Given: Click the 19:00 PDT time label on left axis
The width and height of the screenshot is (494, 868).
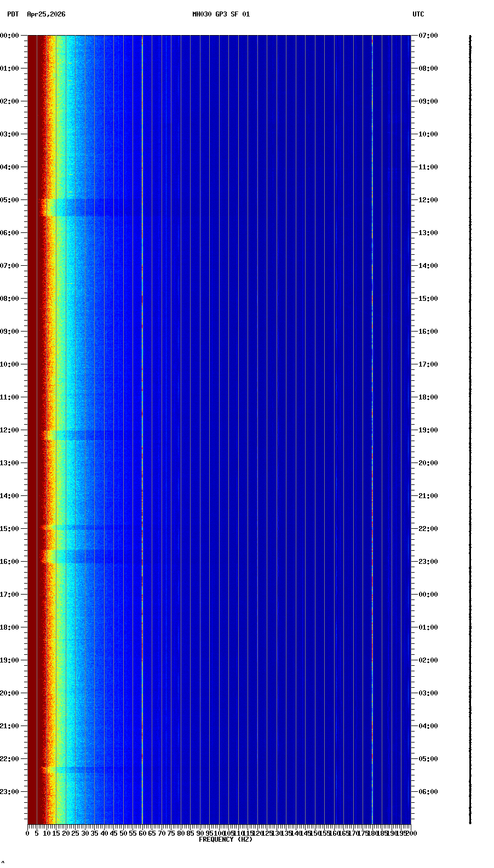Looking at the screenshot, I should point(9,660).
